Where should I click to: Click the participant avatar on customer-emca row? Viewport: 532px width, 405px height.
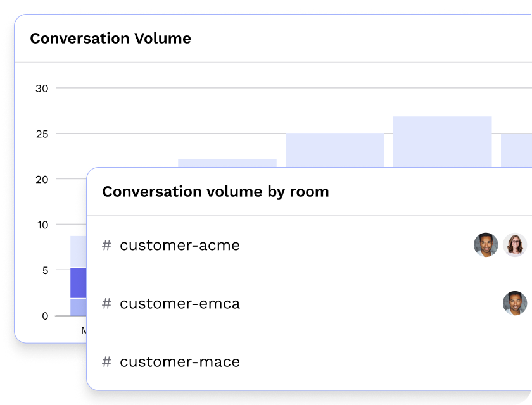coord(515,303)
